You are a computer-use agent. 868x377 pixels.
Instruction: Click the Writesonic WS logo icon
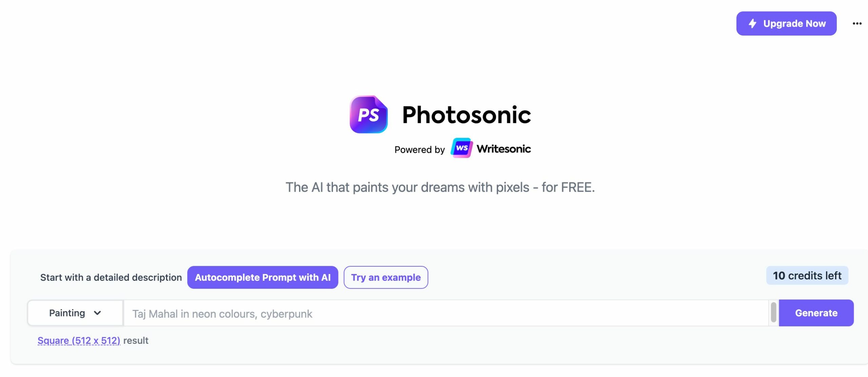[461, 148]
